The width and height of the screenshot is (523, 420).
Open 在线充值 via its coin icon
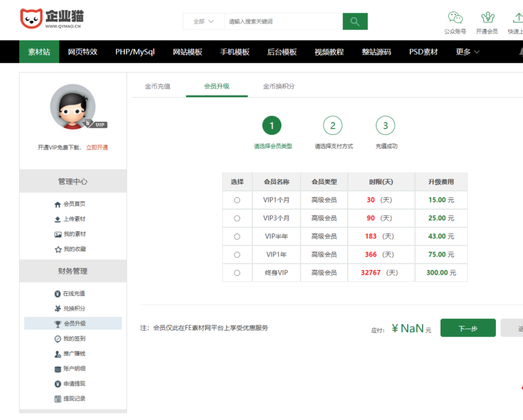(x=58, y=293)
